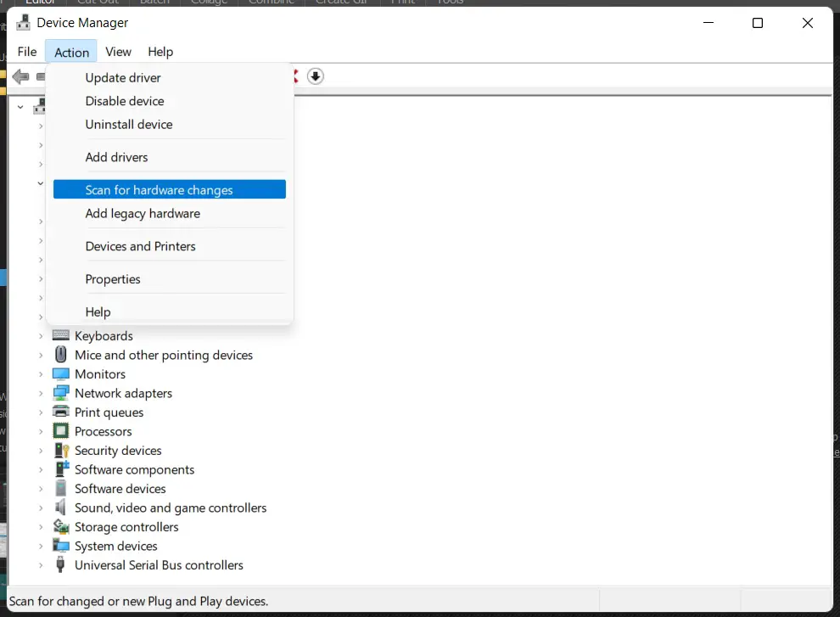Screen dimensions: 840x617
Task: Click the Print queues printer icon
Action: [60, 412]
